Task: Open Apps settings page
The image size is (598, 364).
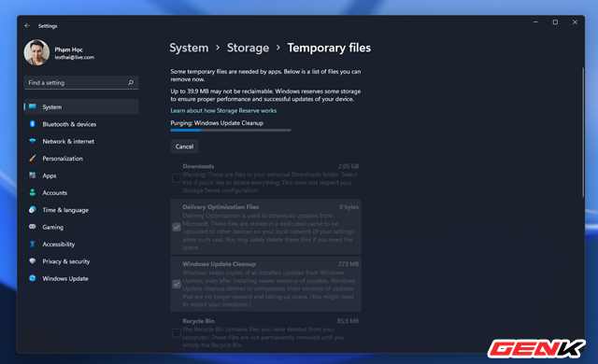Action: click(81, 175)
